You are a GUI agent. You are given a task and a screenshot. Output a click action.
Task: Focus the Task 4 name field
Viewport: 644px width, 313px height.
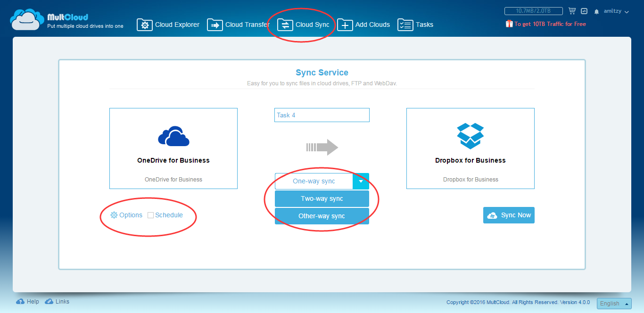322,115
